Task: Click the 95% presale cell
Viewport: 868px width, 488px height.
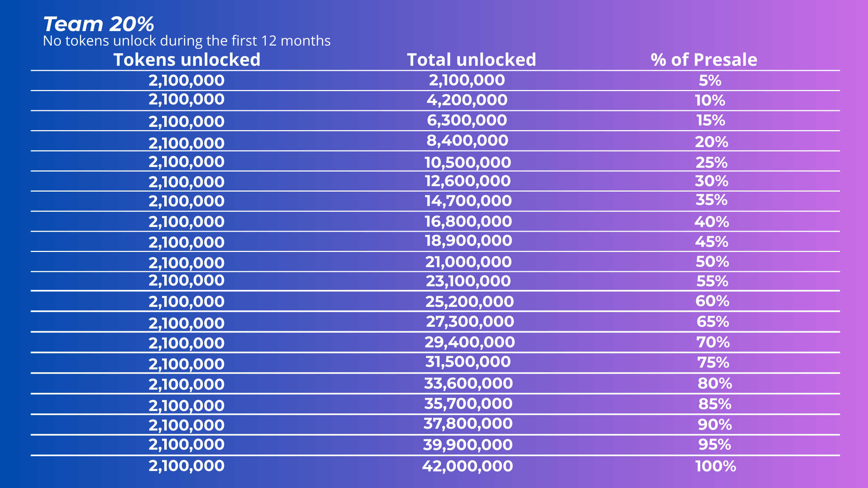Action: coord(715,445)
